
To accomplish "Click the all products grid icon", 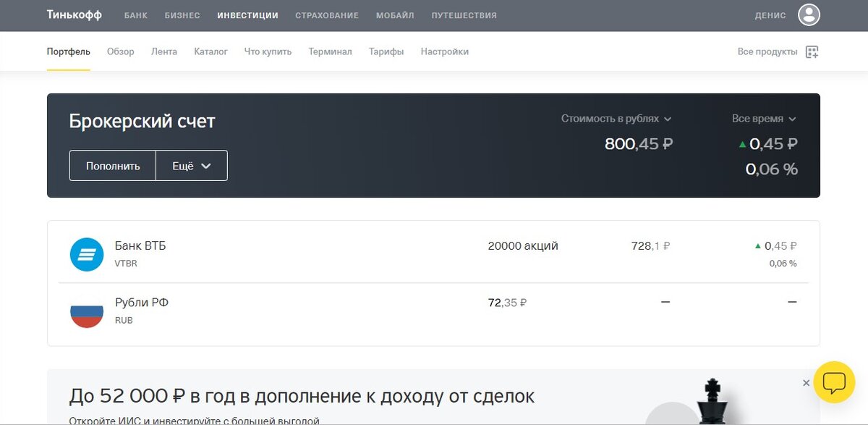I will click(812, 52).
